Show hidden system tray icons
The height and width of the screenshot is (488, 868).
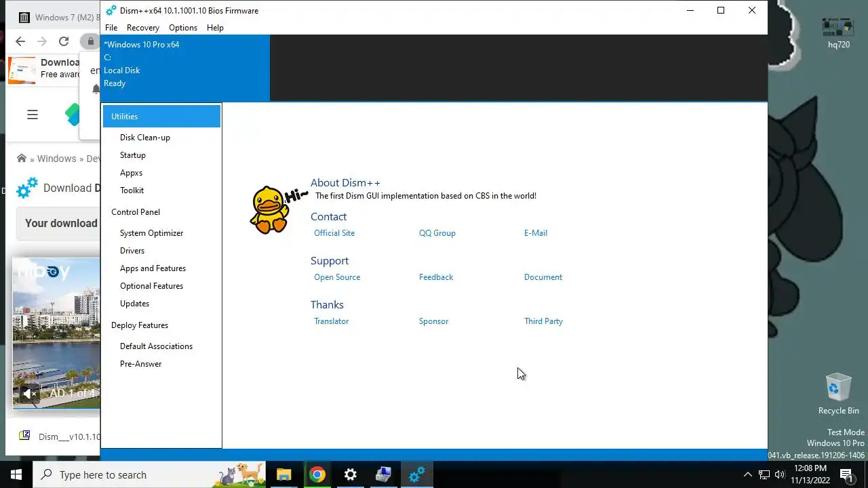coord(747,474)
